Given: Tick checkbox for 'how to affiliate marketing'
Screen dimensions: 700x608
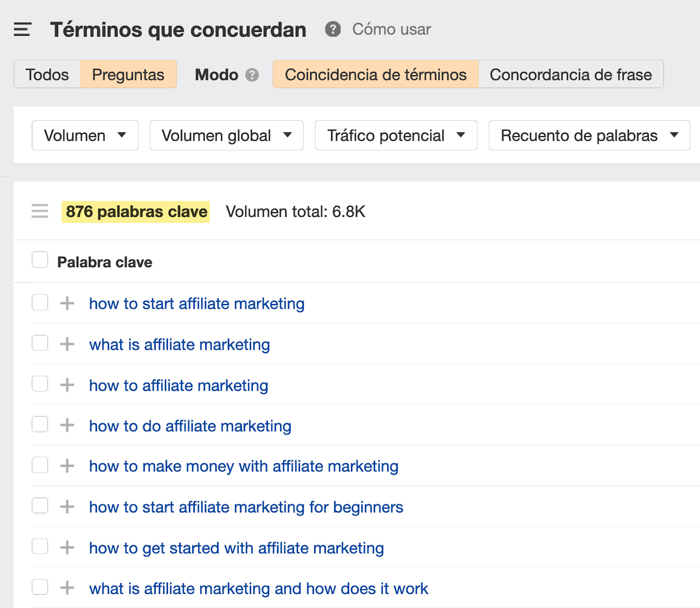Looking at the screenshot, I should [x=40, y=384].
